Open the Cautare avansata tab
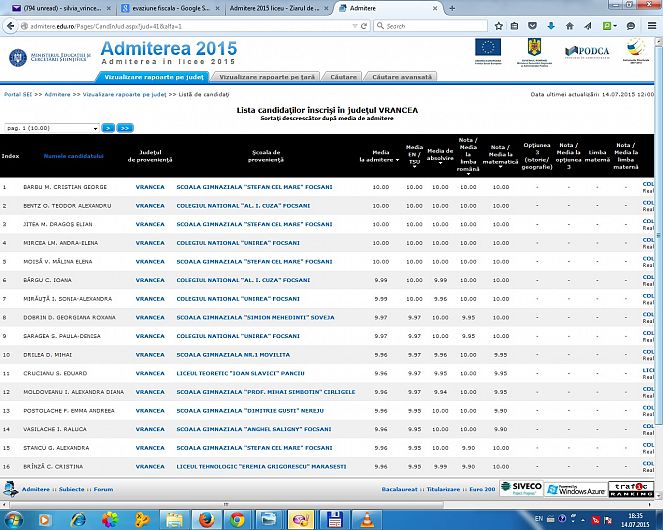The width and height of the screenshot is (663, 530). point(402,77)
